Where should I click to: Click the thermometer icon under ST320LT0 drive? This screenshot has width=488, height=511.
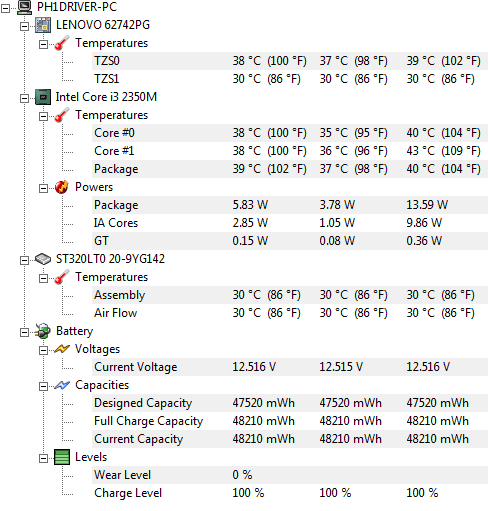click(x=62, y=277)
